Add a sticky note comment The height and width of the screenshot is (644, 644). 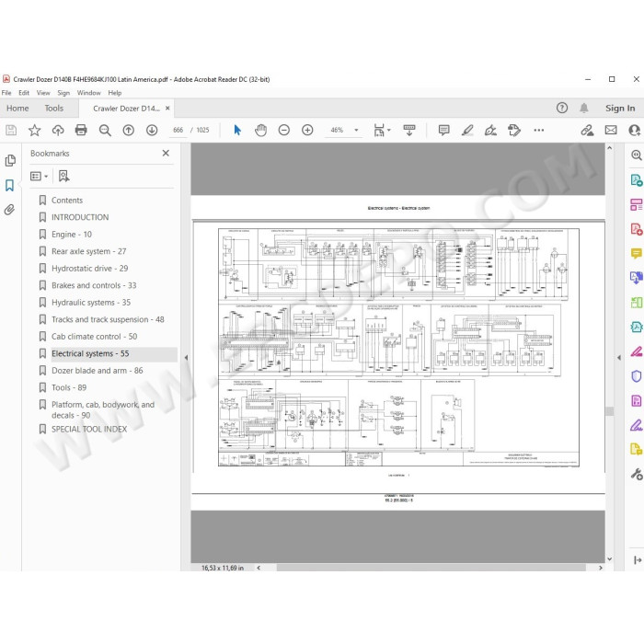[443, 131]
